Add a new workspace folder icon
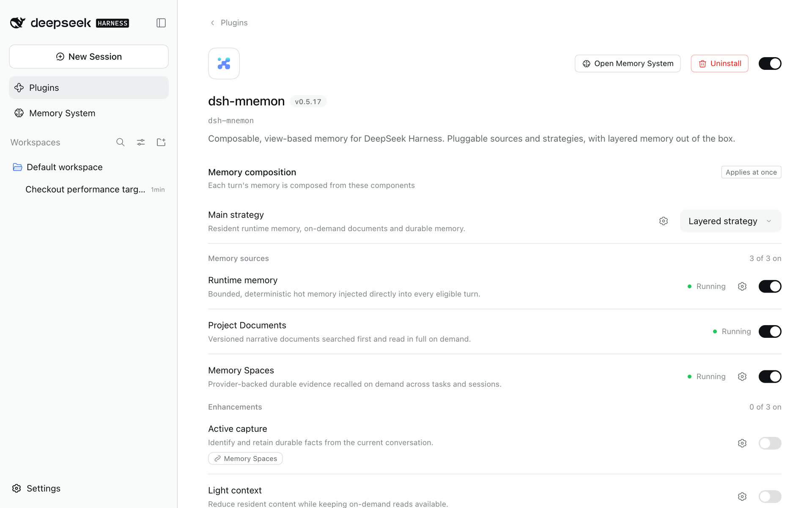 coord(161,142)
